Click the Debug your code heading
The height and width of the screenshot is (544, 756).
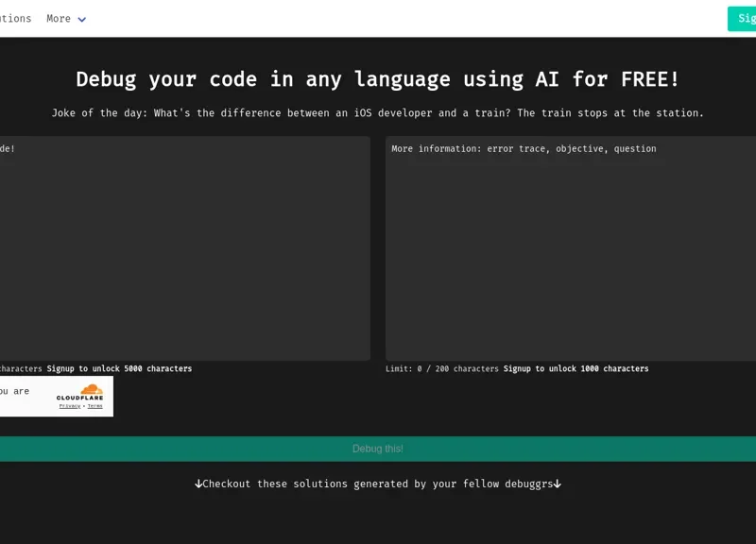pos(377,79)
